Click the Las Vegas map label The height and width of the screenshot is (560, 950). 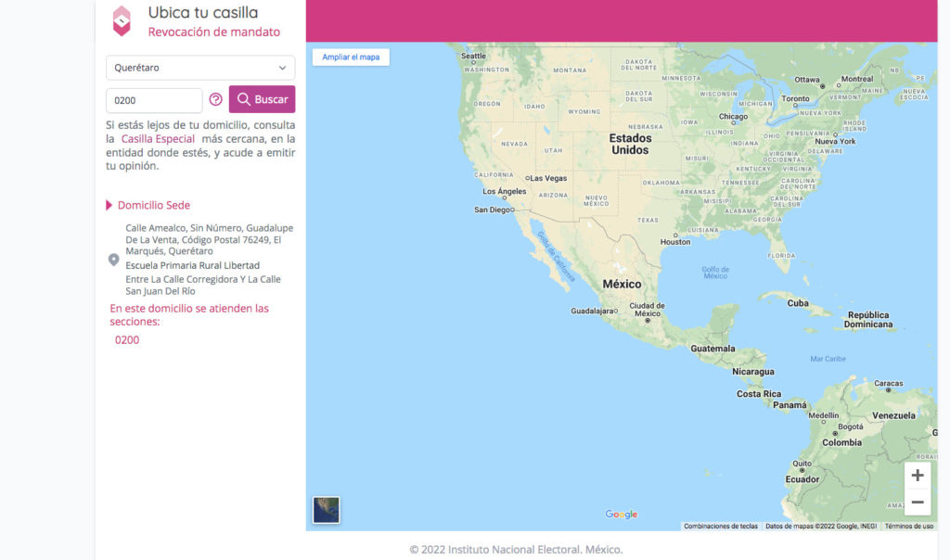click(x=548, y=178)
